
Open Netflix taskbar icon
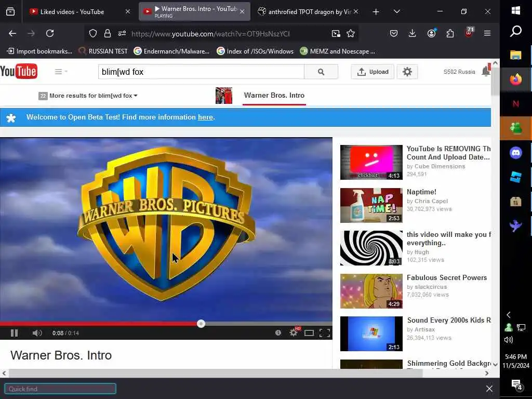516,104
